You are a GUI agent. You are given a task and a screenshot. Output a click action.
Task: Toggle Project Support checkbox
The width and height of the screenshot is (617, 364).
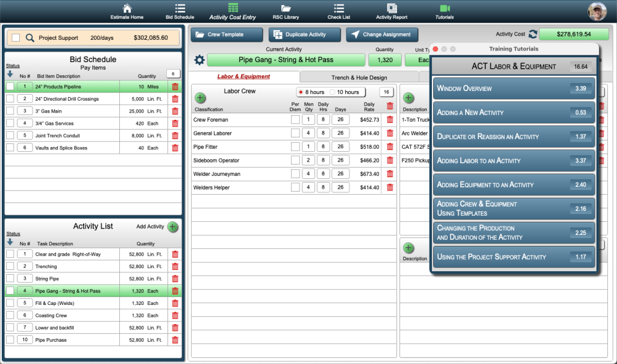tap(16, 38)
